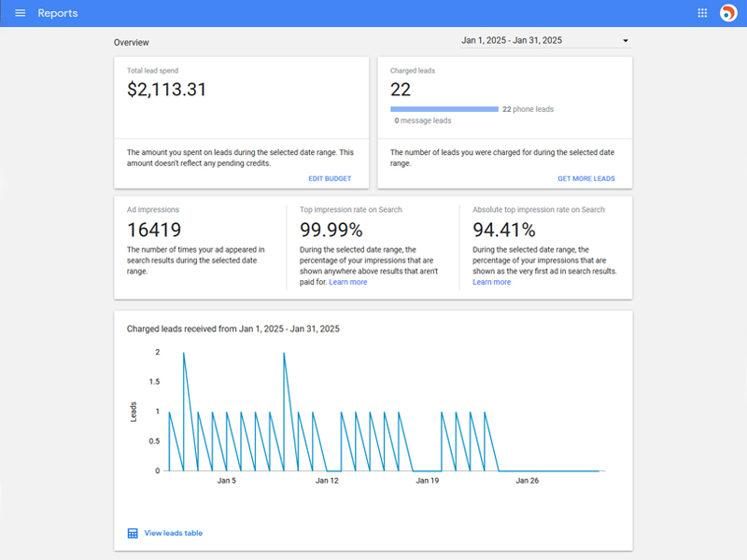Image resolution: width=747 pixels, height=560 pixels.
Task: Click the 16419 ad impressions value
Action: click(x=154, y=230)
